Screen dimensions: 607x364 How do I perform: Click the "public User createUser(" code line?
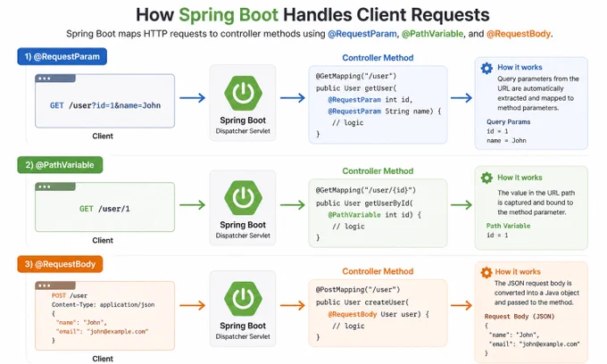tap(362, 302)
